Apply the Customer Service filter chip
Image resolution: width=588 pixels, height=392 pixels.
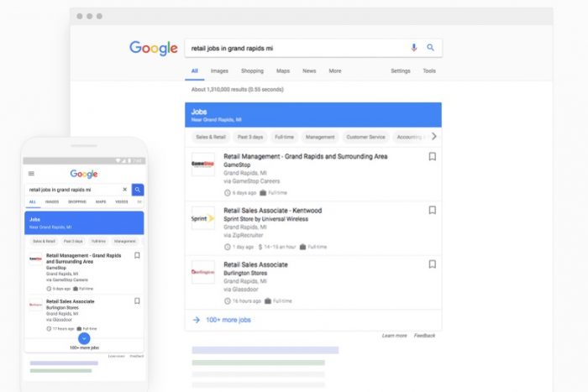pyautogui.click(x=365, y=137)
